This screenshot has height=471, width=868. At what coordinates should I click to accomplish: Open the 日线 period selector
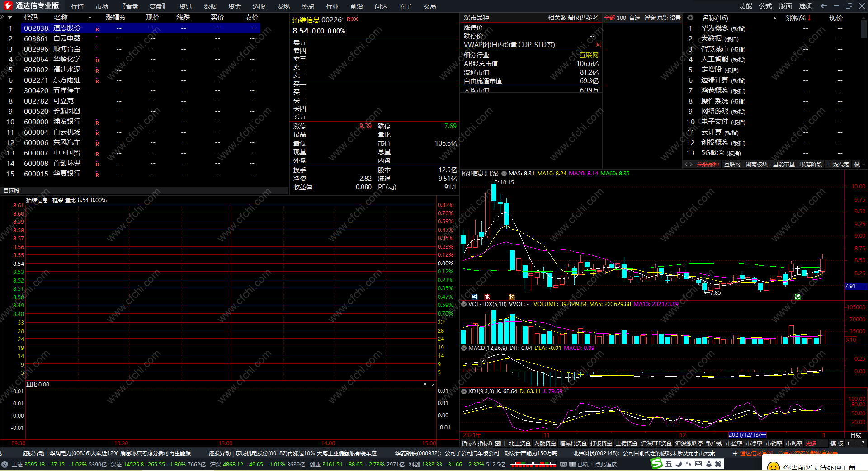coord(856,435)
